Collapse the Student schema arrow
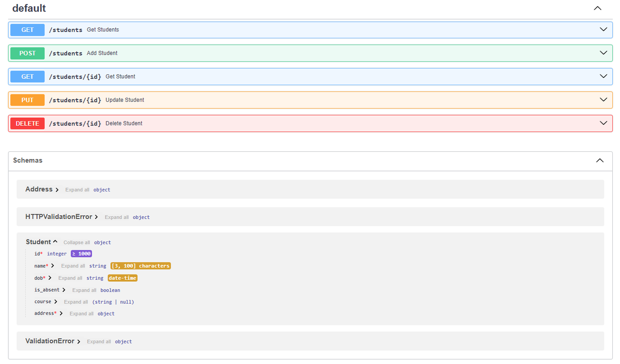The height and width of the screenshot is (364, 620). [55, 242]
